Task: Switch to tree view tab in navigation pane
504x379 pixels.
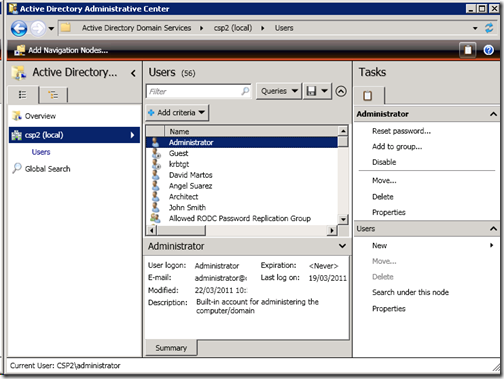Action: click(x=53, y=95)
